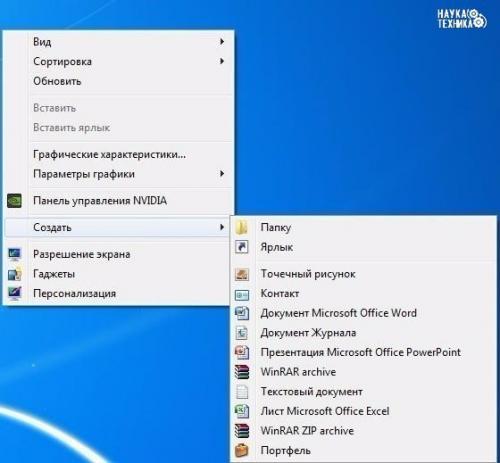Select Параметры графики entry
This screenshot has width=500, height=463.
click(x=118, y=174)
